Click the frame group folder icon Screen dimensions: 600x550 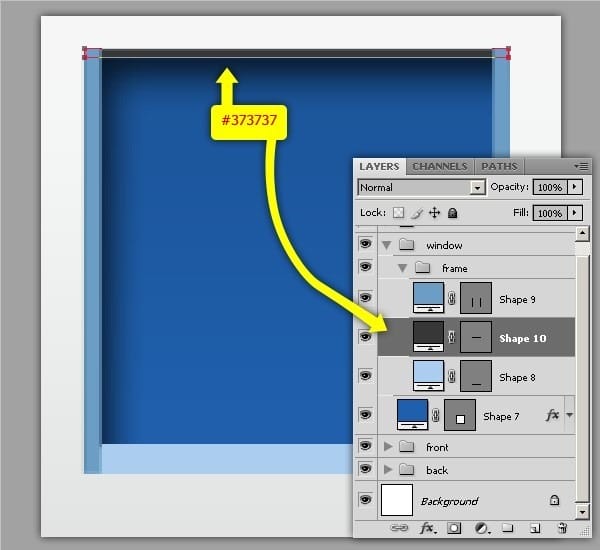422,267
